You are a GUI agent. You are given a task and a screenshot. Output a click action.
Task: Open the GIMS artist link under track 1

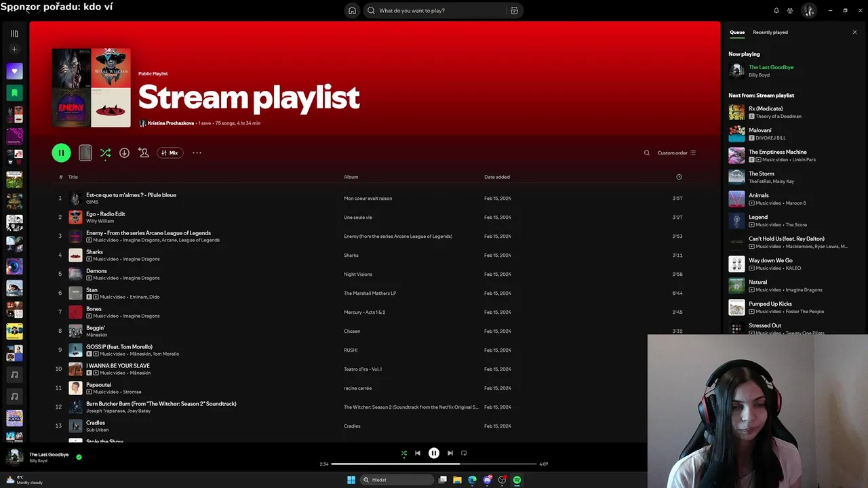click(92, 202)
